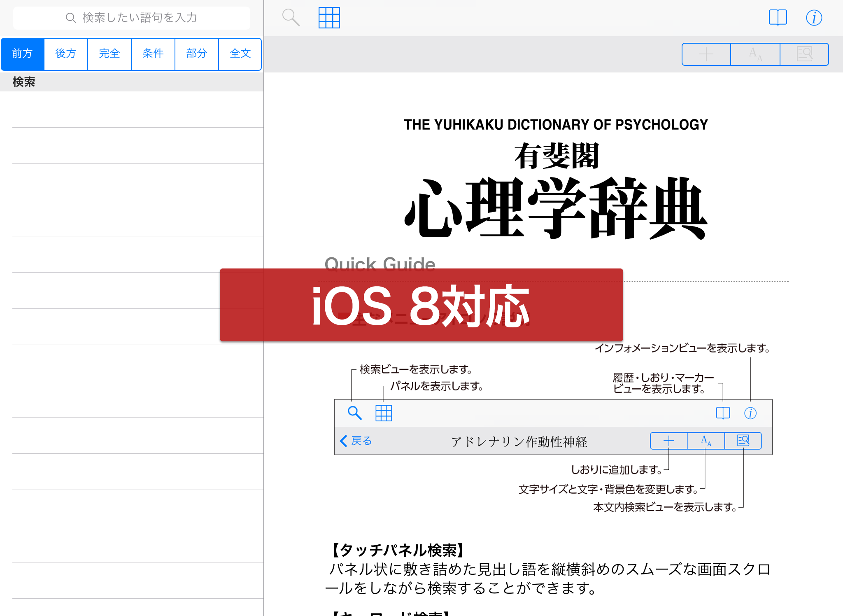This screenshot has width=843, height=616.
Task: Click the 検索 section header
Action: pos(24,82)
